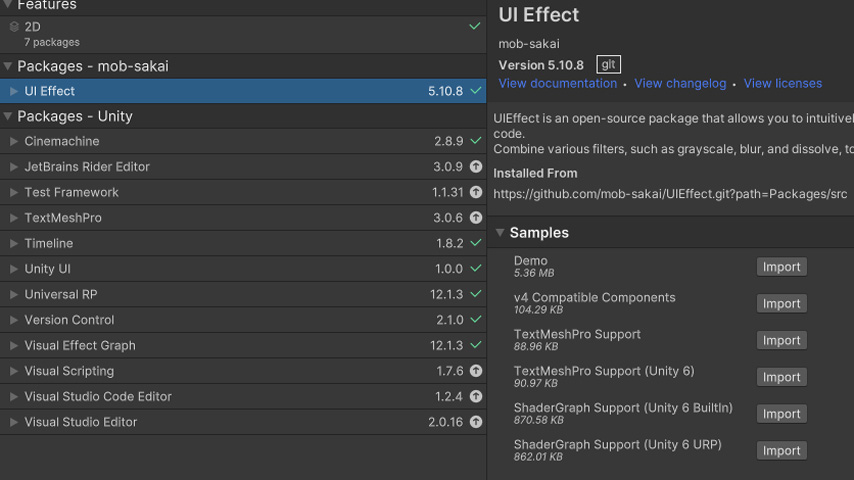Select the Cinemachine package
854x480 pixels.
point(243,141)
